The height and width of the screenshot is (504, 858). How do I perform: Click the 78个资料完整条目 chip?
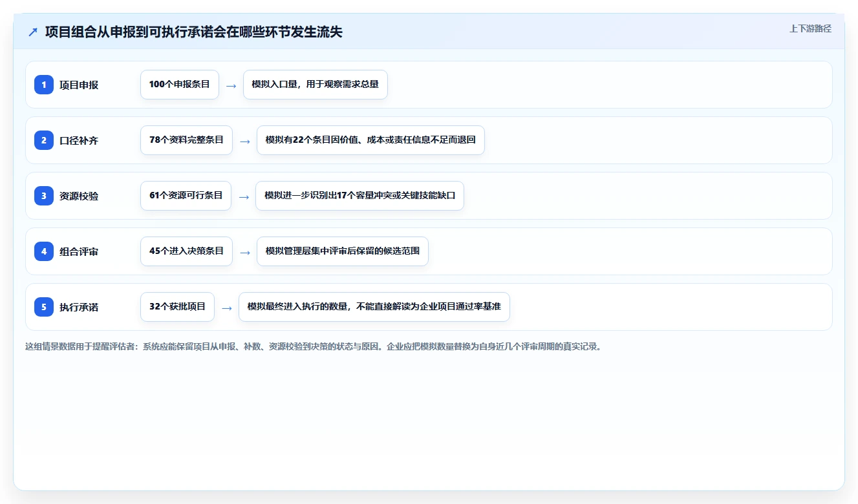coord(186,140)
